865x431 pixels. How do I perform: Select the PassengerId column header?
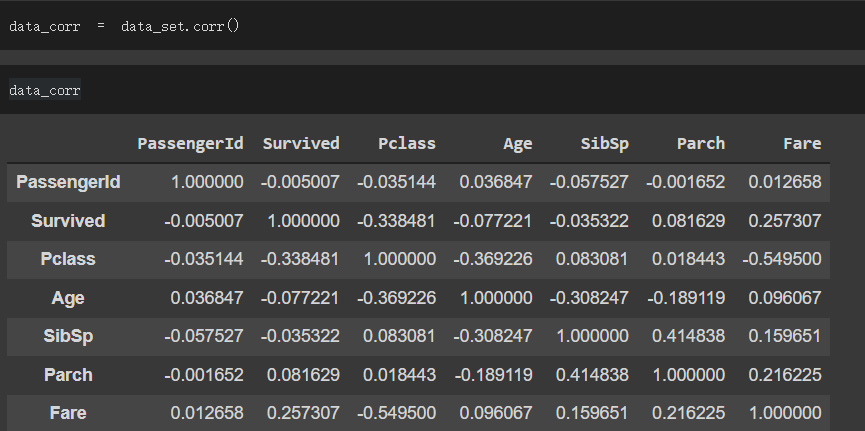click(x=190, y=143)
